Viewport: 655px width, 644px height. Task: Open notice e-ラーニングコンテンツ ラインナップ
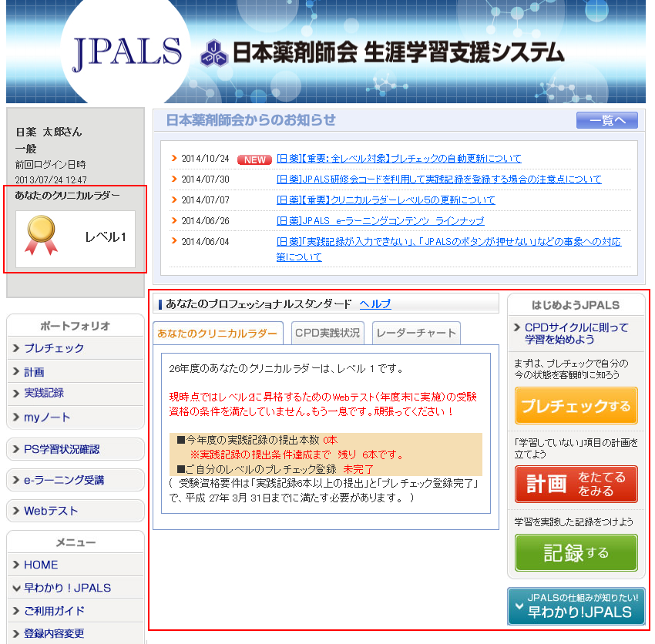coord(381,220)
